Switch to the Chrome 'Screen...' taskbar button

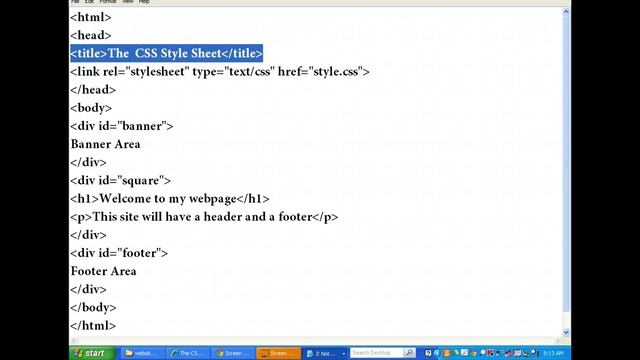(234, 353)
